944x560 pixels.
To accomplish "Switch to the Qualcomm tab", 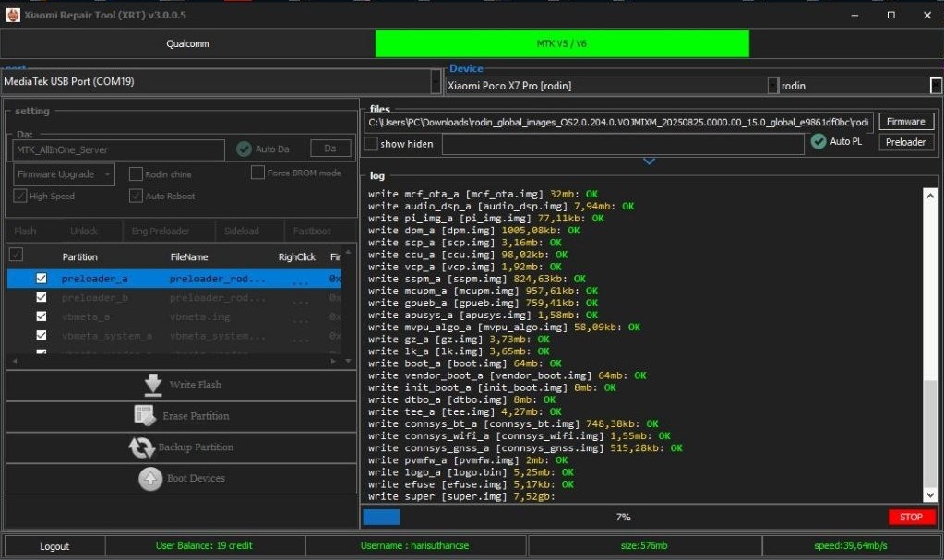I will (187, 43).
